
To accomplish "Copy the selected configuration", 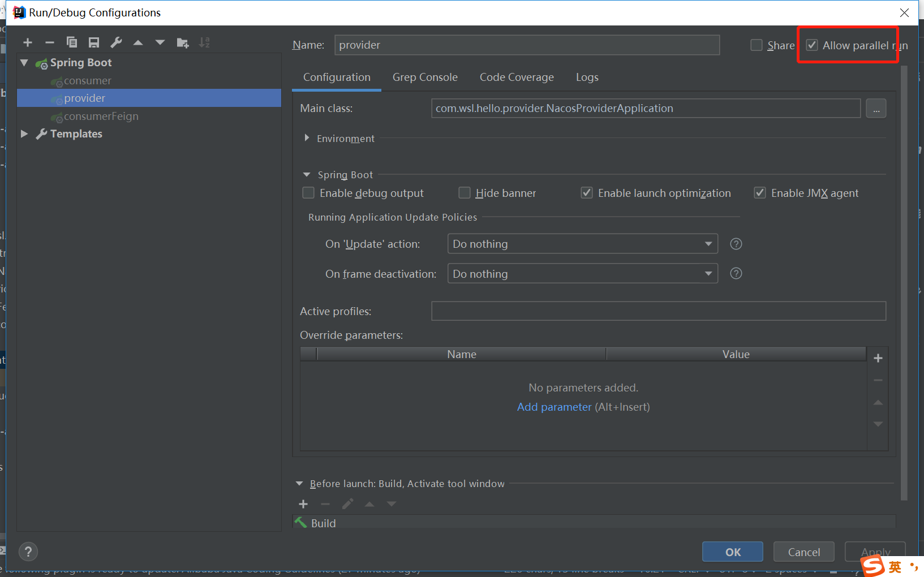I will pyautogui.click(x=72, y=42).
